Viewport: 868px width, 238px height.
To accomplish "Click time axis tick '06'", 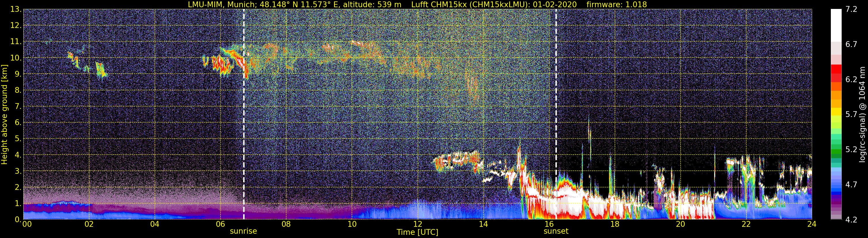I will click(x=220, y=224).
